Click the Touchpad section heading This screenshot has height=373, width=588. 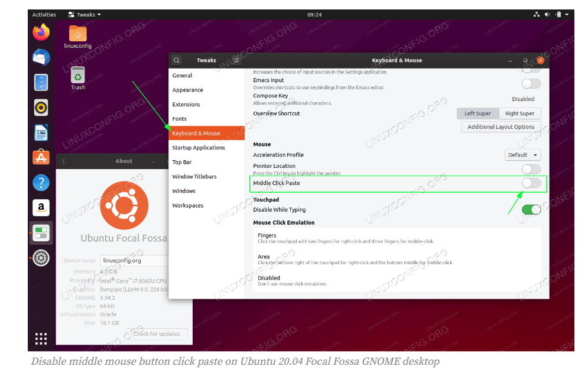click(x=266, y=200)
